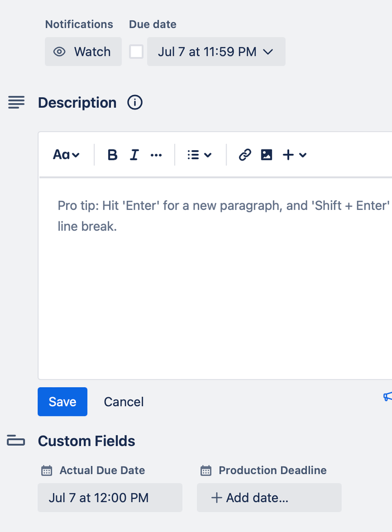This screenshot has height=532, width=392.
Task: Open the lists dropdown
Action: click(x=200, y=155)
